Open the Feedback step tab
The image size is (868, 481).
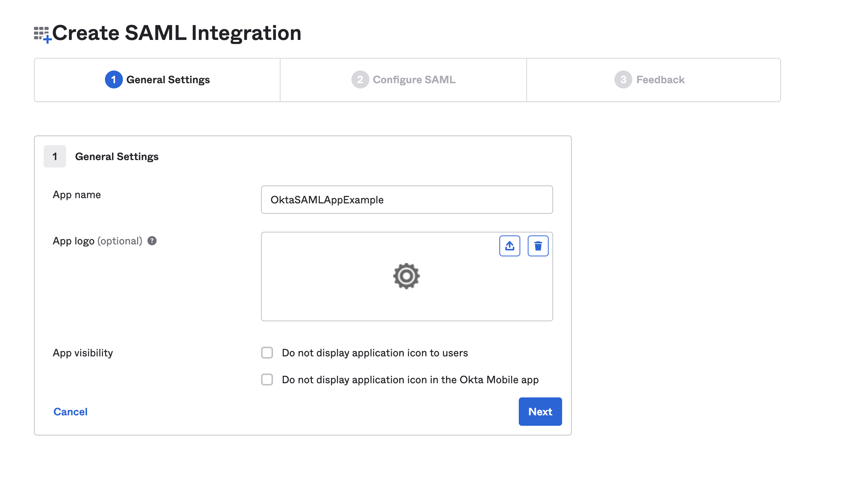pyautogui.click(x=653, y=79)
